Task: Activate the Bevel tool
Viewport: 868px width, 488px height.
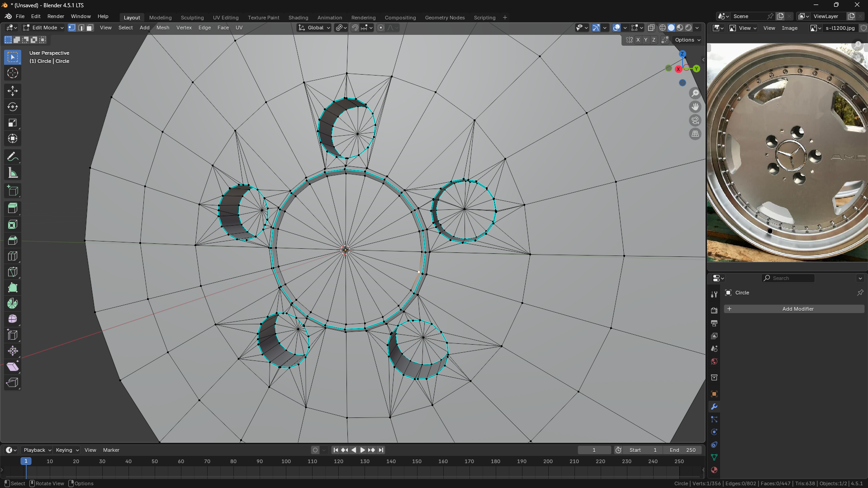Action: tap(13, 240)
